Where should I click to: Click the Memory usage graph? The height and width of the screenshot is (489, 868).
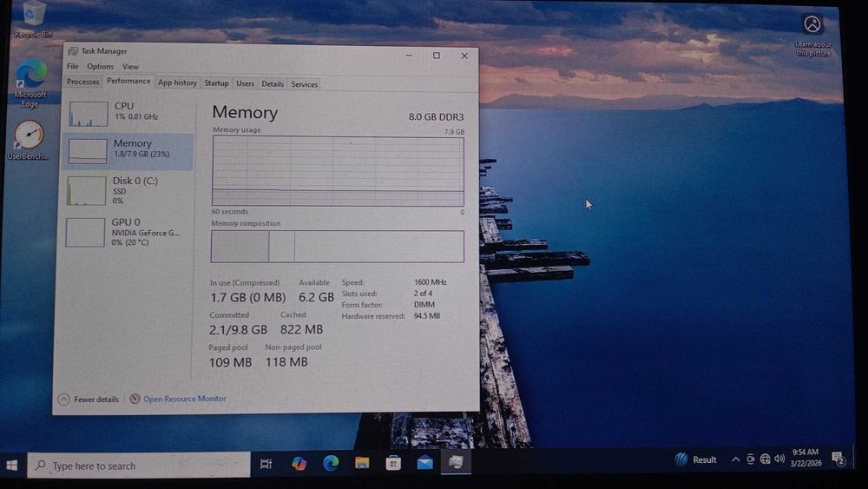point(338,171)
